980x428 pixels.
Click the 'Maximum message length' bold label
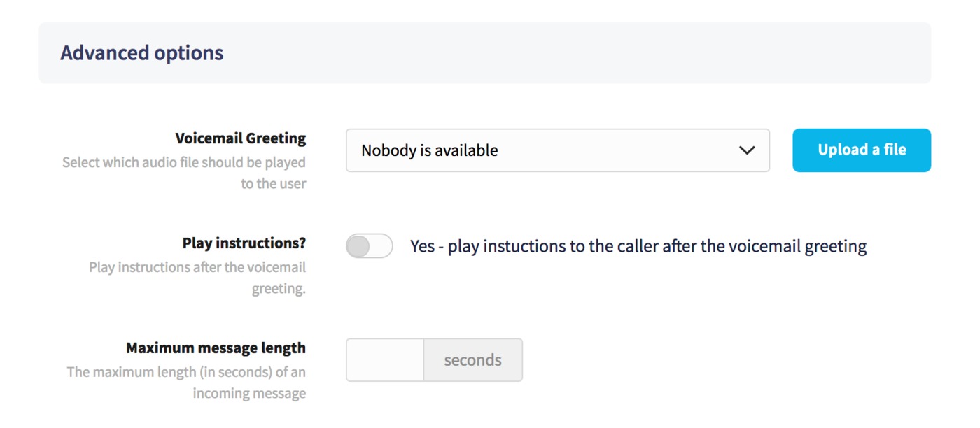(x=216, y=348)
